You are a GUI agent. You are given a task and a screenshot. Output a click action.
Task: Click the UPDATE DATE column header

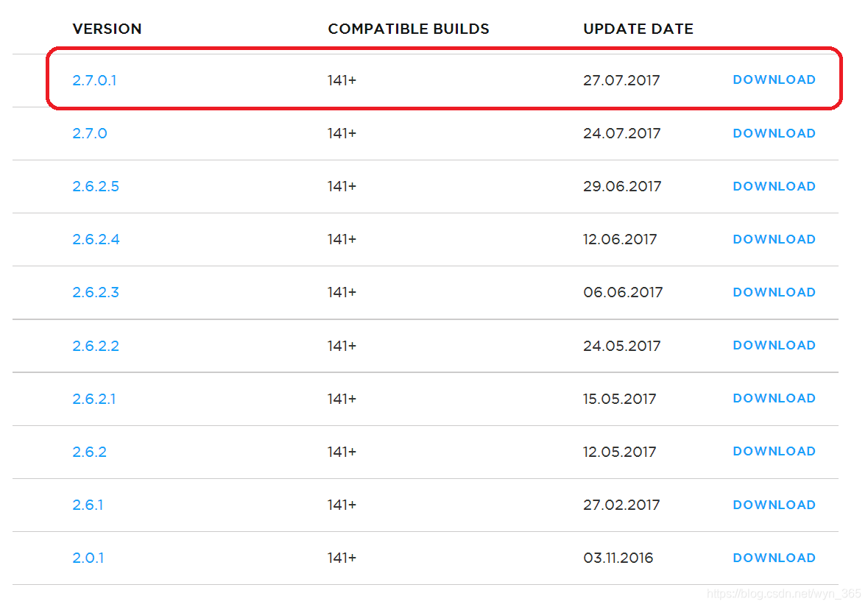(x=638, y=29)
